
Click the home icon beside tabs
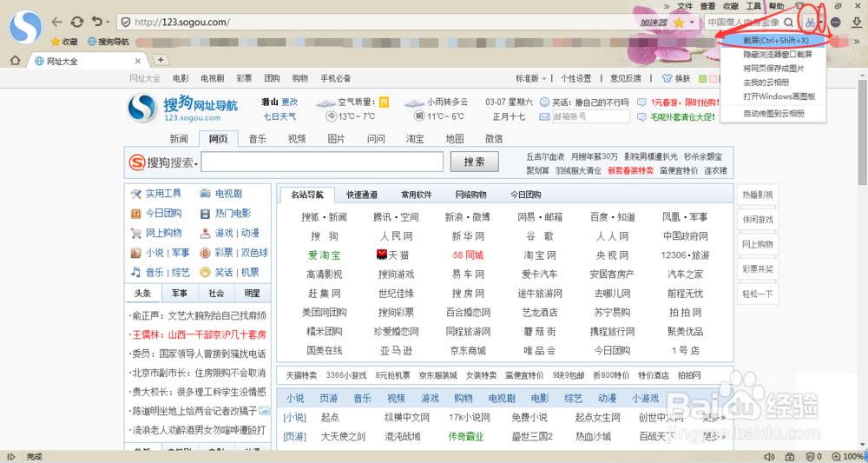coord(15,60)
